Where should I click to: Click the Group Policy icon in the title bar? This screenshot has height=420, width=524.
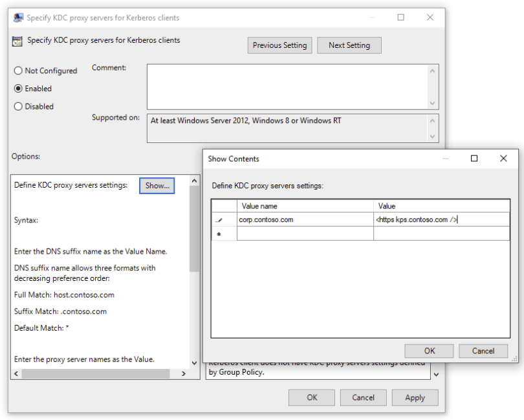click(x=18, y=17)
